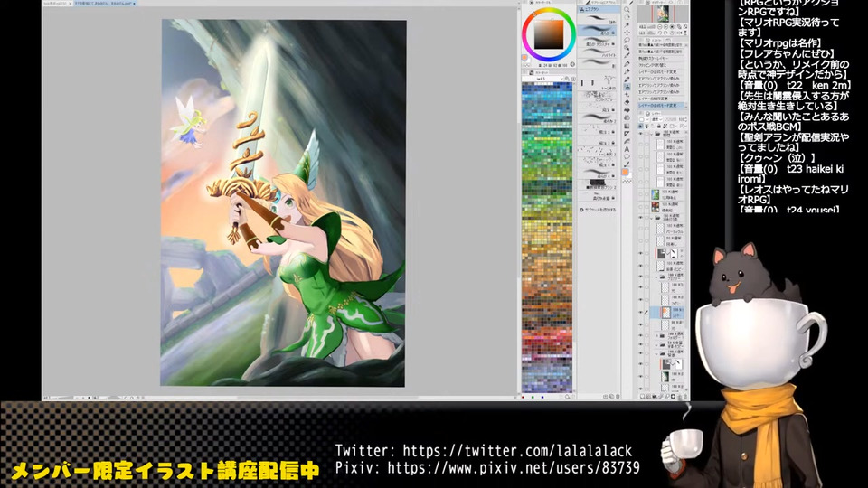This screenshot has height=488, width=868.
Task: Toggle the Lock Layer icon
Action: click(x=658, y=127)
